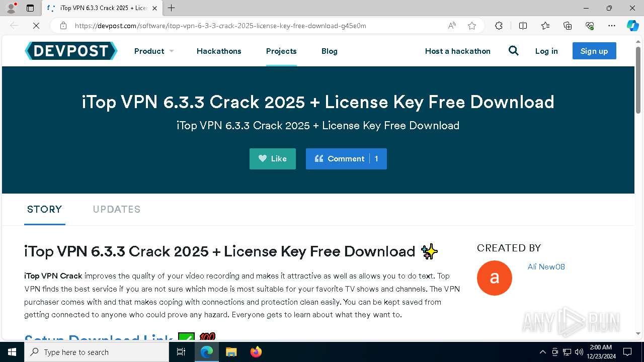Image resolution: width=644 pixels, height=362 pixels.
Task: Click the taskbar search box
Action: pos(97,352)
